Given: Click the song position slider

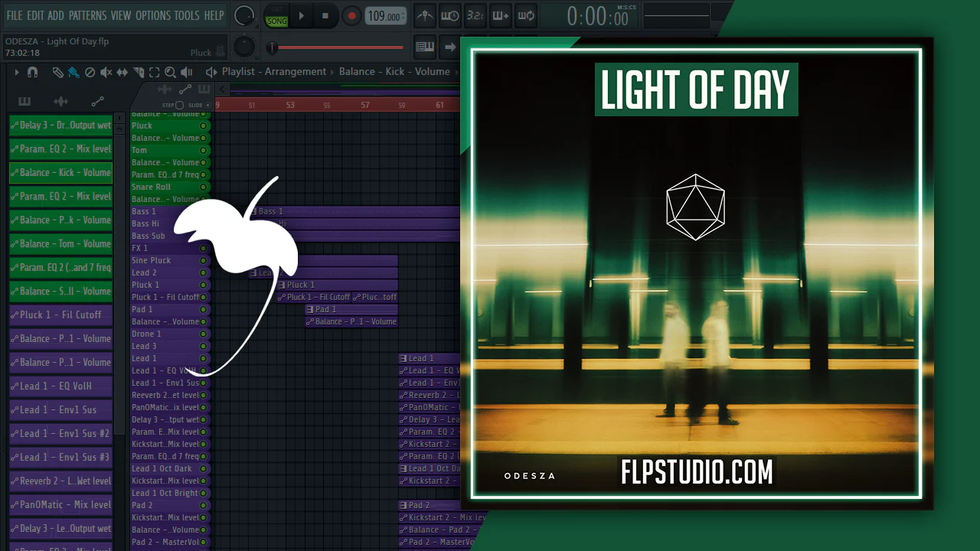Looking at the screenshot, I should 337,48.
